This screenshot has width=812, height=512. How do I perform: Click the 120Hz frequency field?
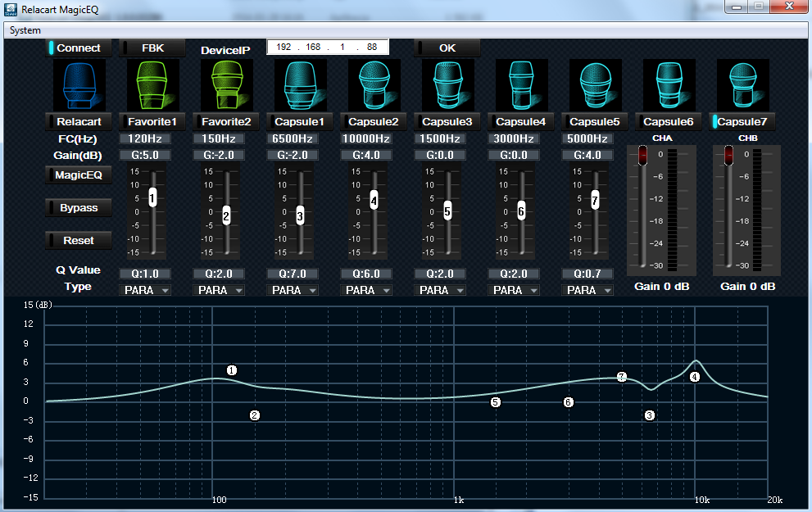pyautogui.click(x=145, y=138)
